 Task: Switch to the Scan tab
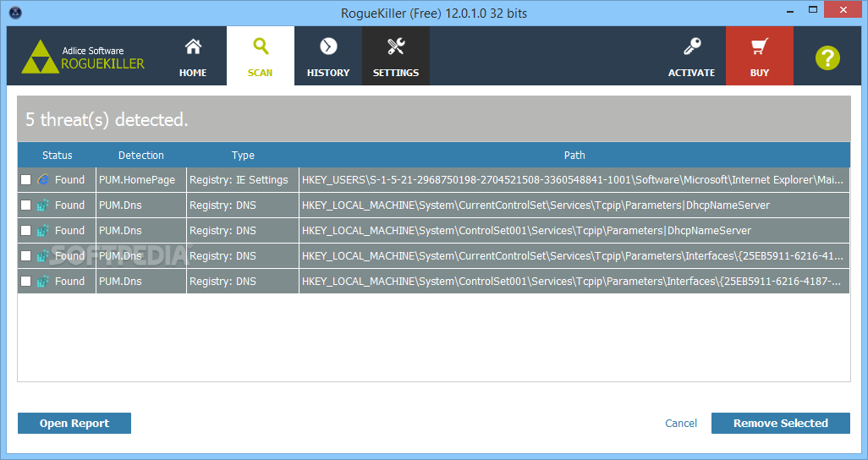click(x=261, y=56)
